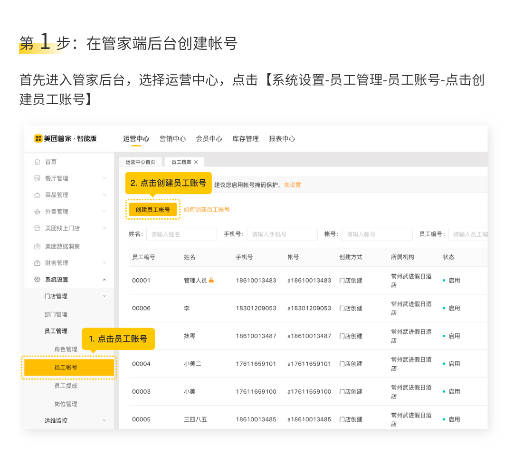Open the 营销中心 top menu
Image resolution: width=513 pixels, height=453 pixels.
pos(172,139)
